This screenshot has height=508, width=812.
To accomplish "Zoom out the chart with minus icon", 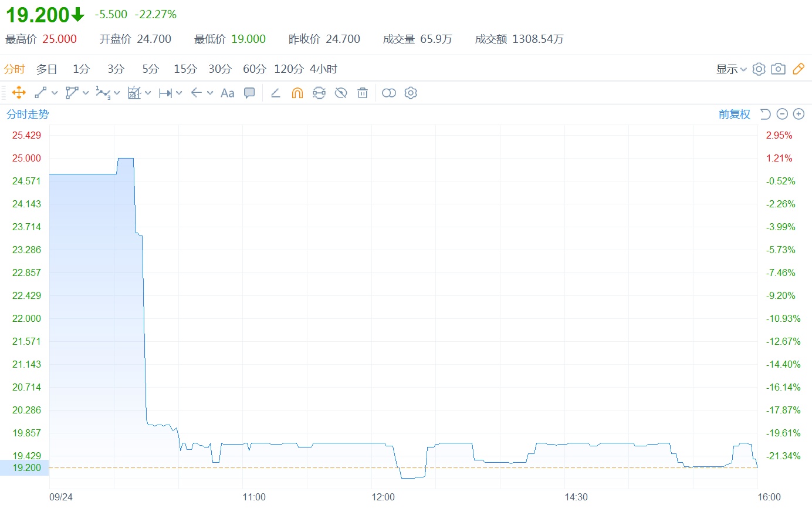I will pyautogui.click(x=782, y=114).
